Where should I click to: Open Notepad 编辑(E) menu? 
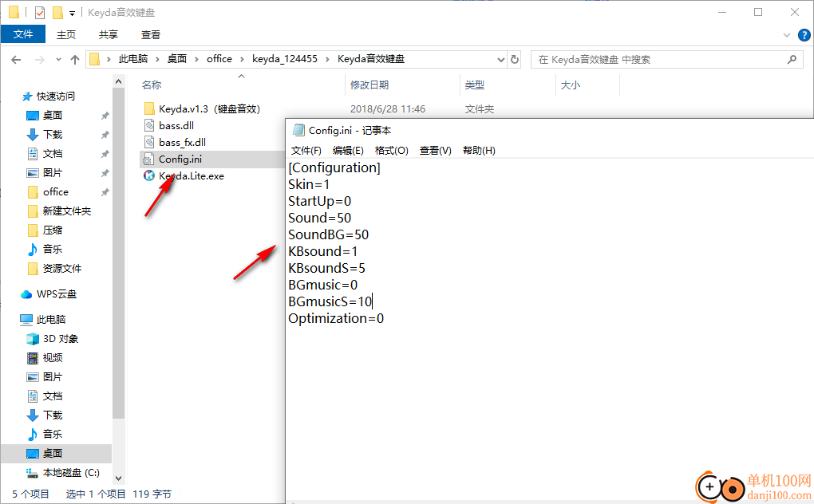[x=348, y=151]
